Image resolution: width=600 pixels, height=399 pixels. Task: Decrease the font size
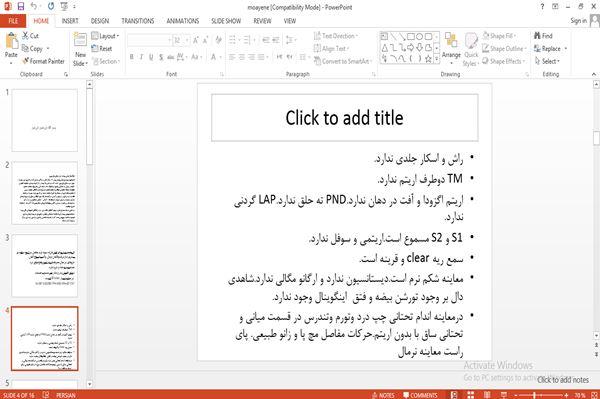click(206, 40)
